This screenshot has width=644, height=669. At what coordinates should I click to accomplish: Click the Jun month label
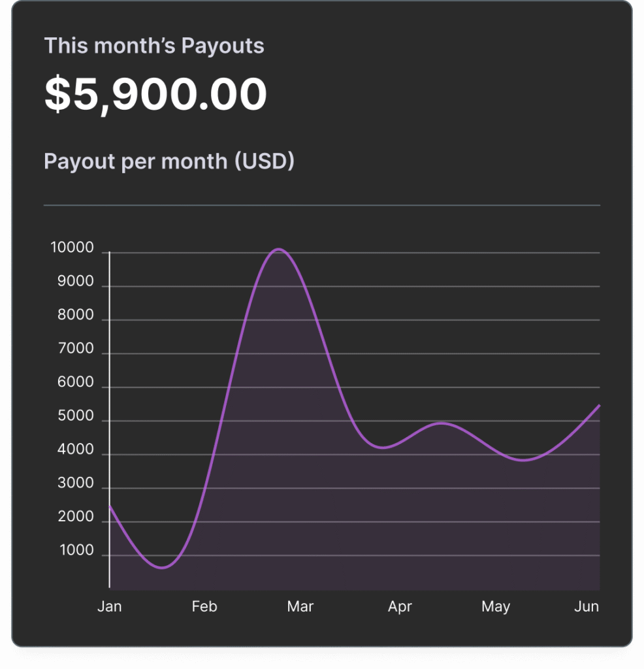tap(587, 607)
